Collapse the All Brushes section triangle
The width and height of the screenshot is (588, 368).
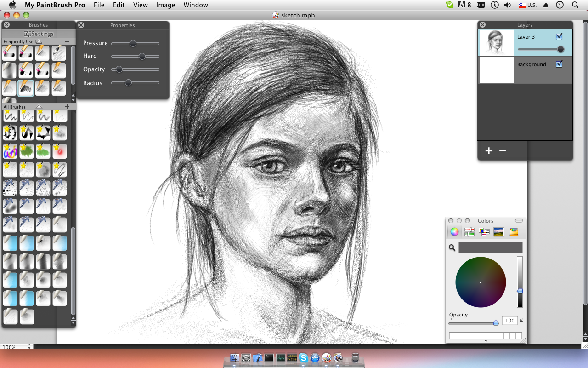click(x=39, y=107)
